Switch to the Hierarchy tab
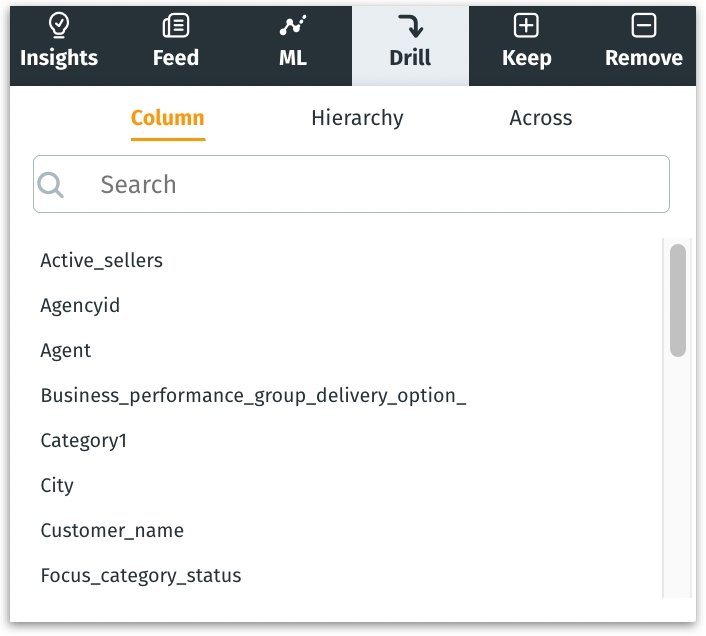 [x=357, y=118]
